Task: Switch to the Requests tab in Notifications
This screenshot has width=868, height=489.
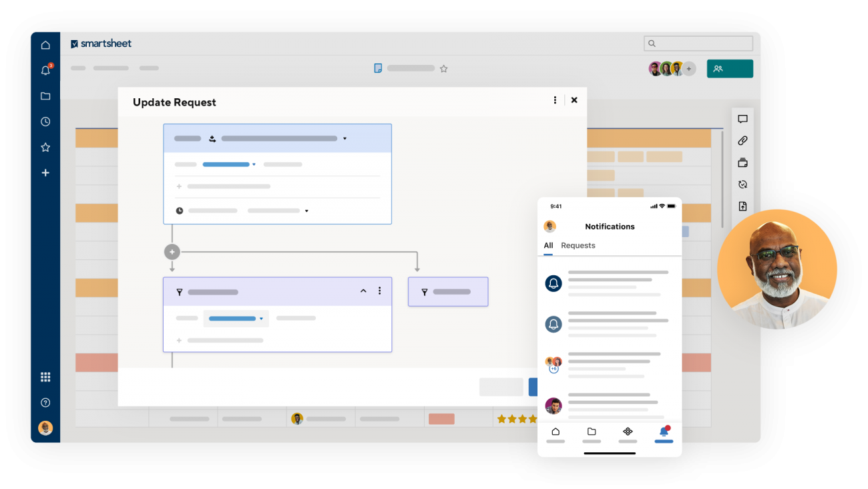Action: (578, 245)
